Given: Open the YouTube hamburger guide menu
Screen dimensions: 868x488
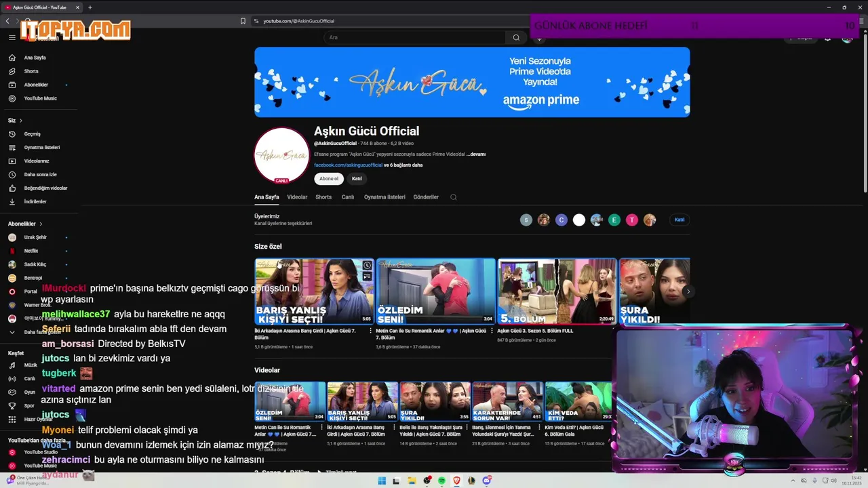Looking at the screenshot, I should tap(12, 37).
